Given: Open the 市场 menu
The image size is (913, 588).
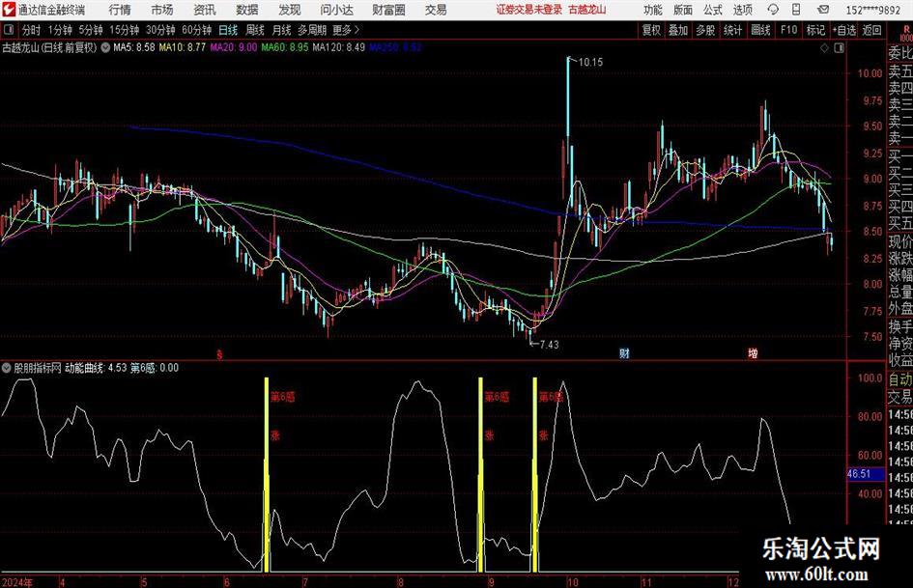Looking at the screenshot, I should click(162, 10).
